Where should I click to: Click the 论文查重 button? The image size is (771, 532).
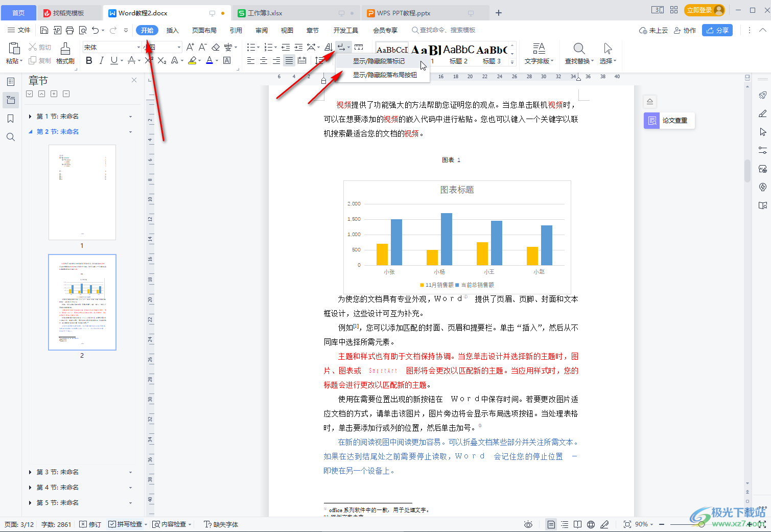(669, 121)
